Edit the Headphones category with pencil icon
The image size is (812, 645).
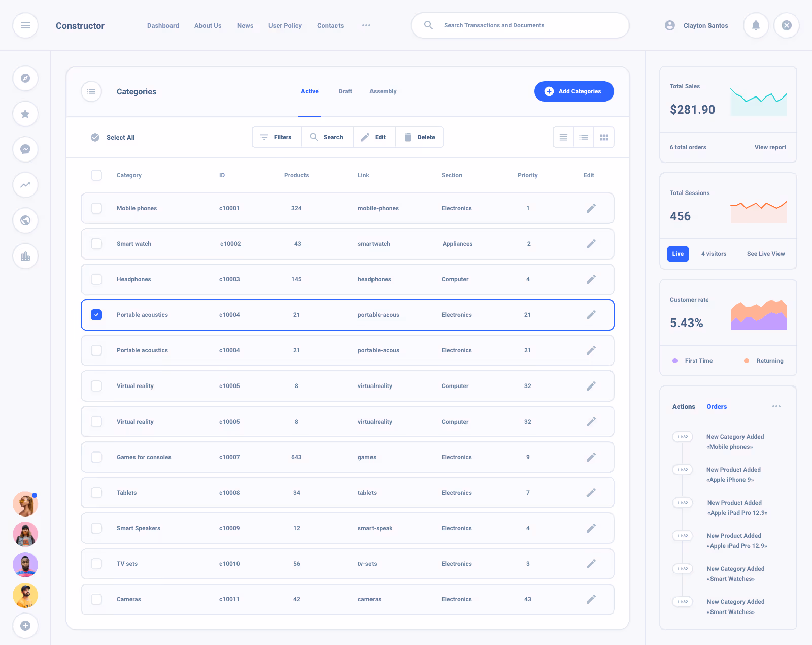point(591,279)
